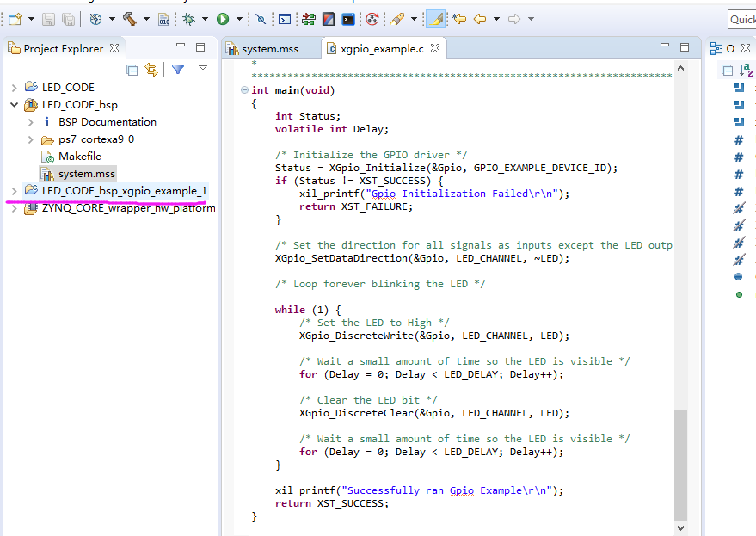Select LED_CODE_bsp_xgpio_example_1 project
Screen dimensions: 756x536
point(124,190)
